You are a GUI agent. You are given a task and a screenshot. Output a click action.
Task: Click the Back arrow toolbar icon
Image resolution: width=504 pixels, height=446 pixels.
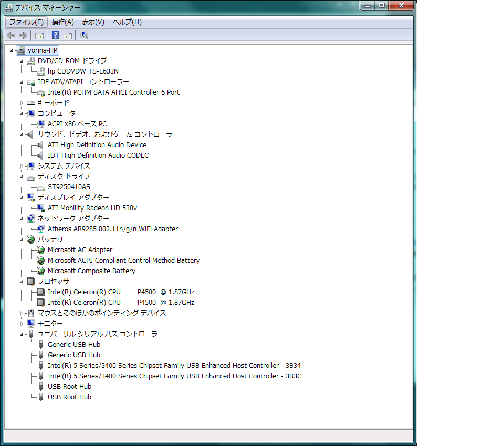tap(11, 35)
